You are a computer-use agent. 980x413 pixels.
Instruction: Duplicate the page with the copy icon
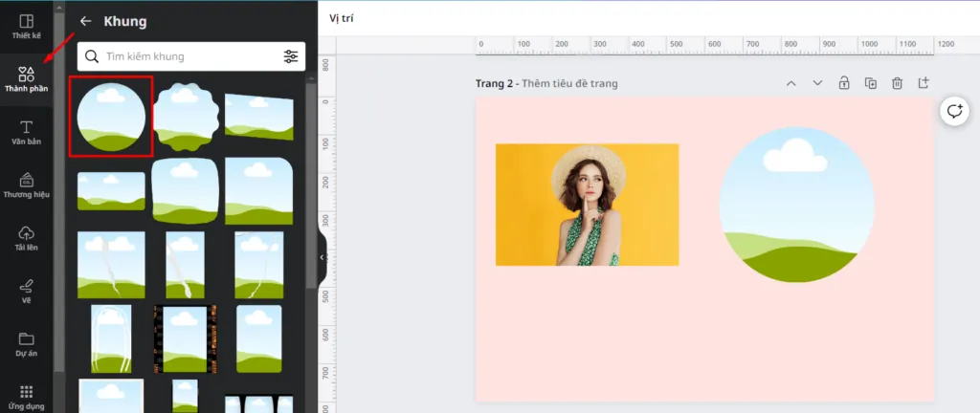tap(871, 83)
